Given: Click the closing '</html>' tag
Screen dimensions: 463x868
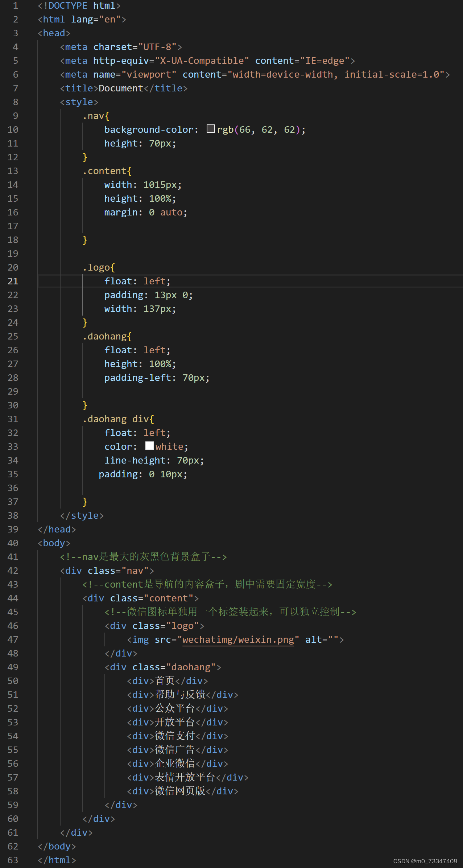Looking at the screenshot, I should [57, 860].
